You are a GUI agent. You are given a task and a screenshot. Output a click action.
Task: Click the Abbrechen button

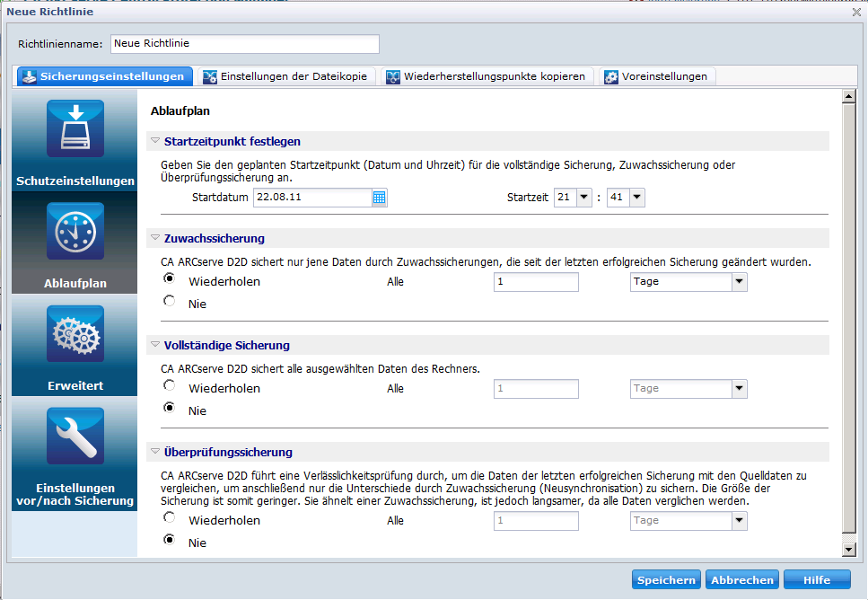[x=741, y=580]
